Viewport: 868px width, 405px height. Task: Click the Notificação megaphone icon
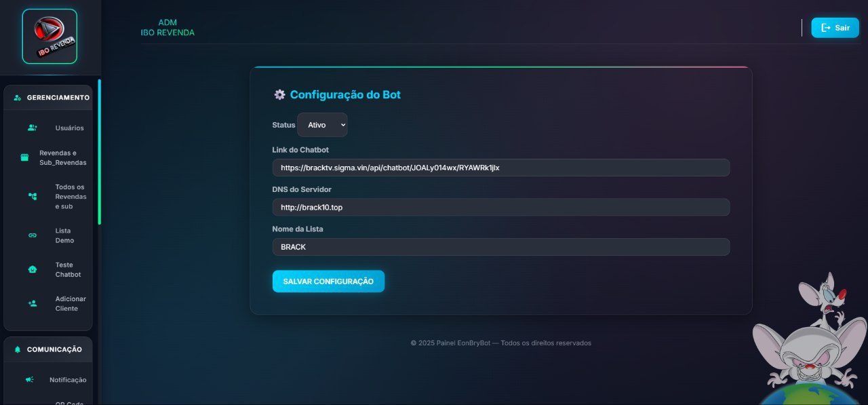[30, 380]
